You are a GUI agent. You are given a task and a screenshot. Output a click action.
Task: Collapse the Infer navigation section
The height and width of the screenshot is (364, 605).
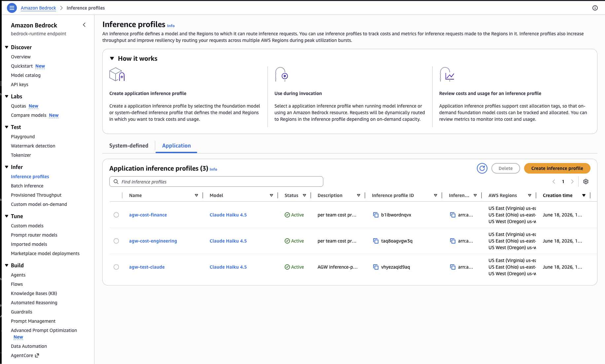(x=7, y=167)
